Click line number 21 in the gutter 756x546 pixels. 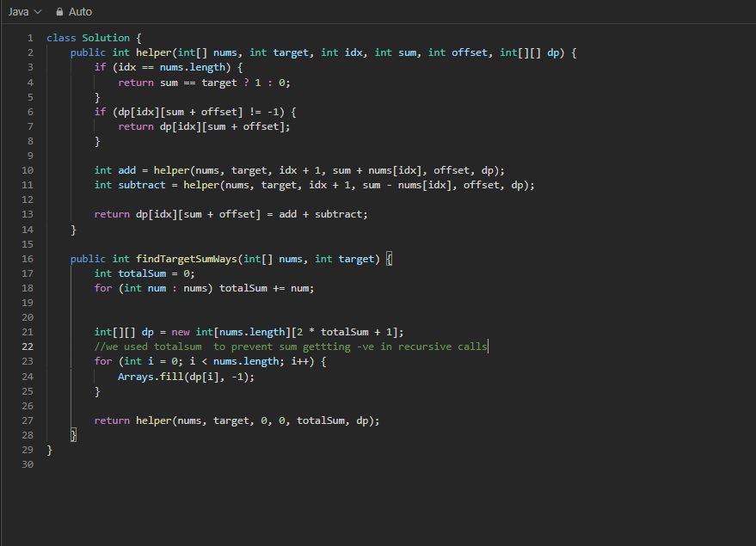[28, 332]
